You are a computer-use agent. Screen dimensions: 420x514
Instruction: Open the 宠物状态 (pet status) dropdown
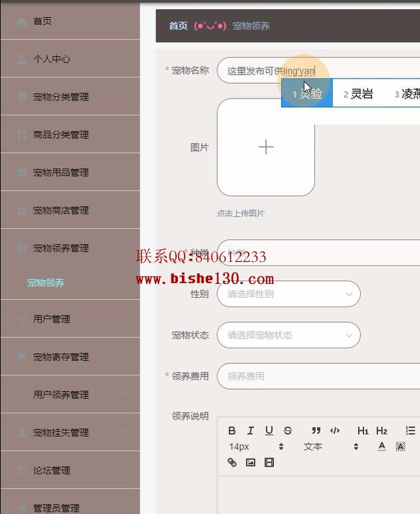[x=288, y=335]
